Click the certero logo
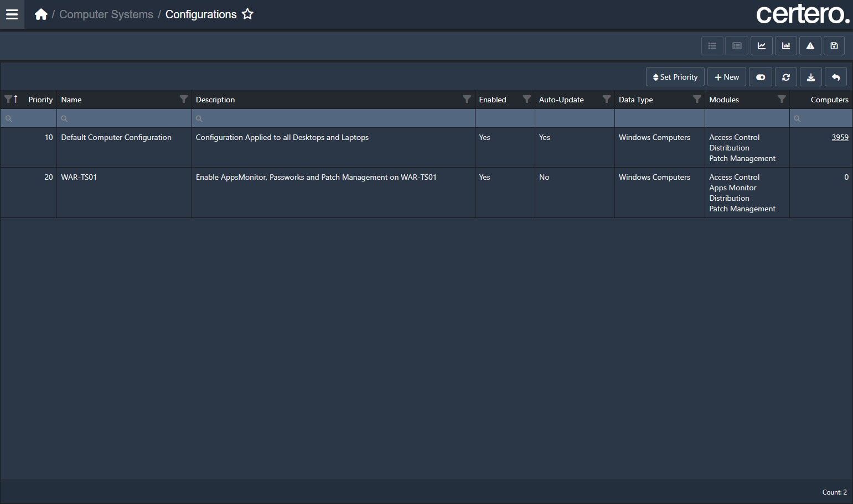The image size is (853, 504). [803, 14]
